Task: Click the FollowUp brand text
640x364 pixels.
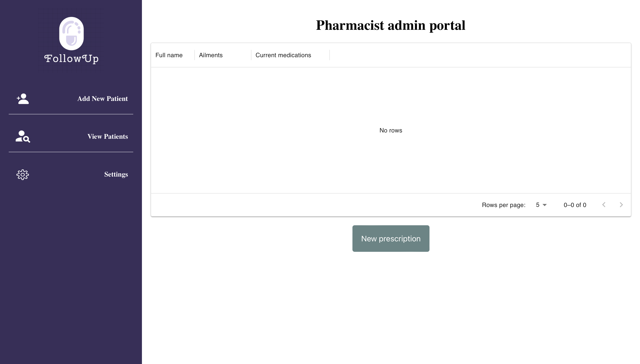Action: click(x=71, y=59)
